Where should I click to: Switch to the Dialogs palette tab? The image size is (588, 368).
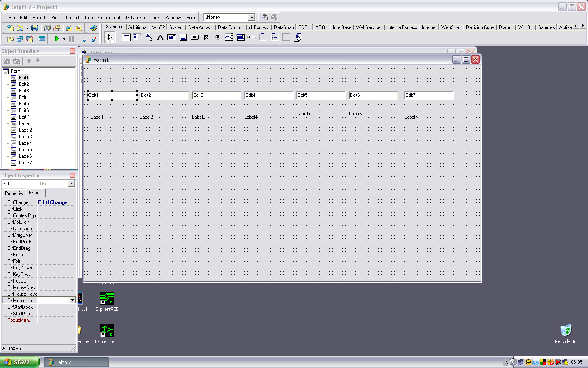click(506, 27)
